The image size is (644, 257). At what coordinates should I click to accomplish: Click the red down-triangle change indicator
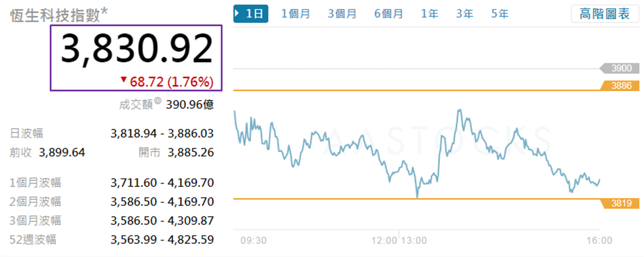[124, 80]
